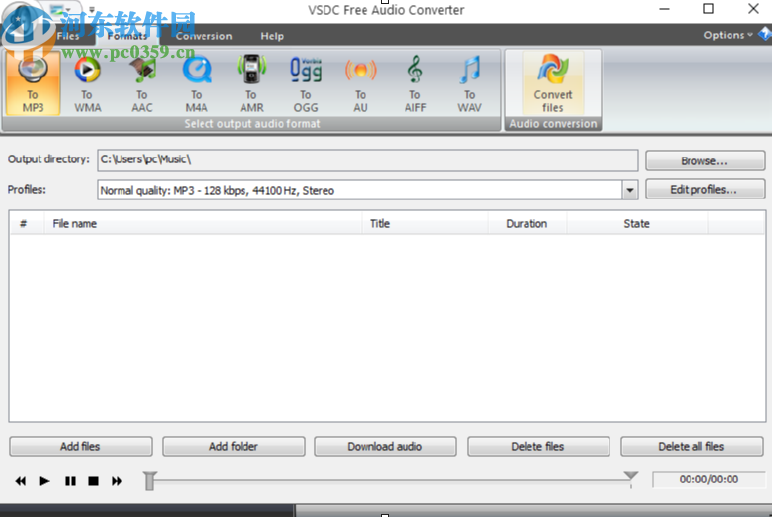772x517 pixels.
Task: Pick the To OGG format icon
Action: (x=306, y=84)
